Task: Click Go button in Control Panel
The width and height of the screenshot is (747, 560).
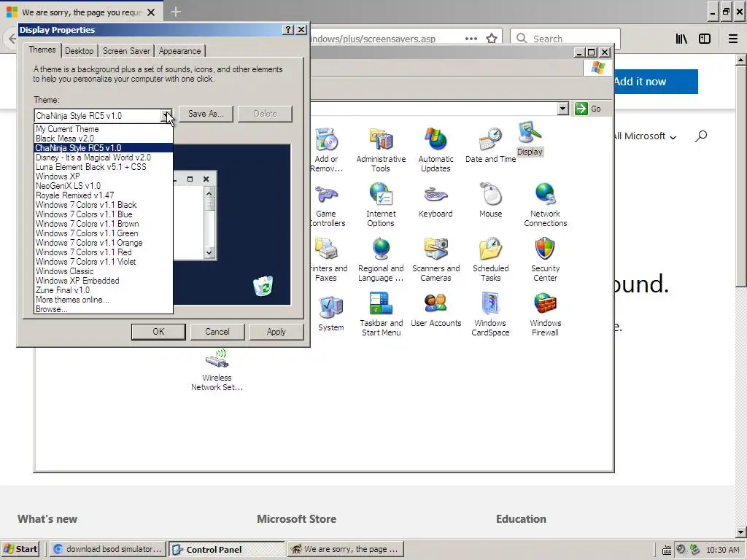Action: point(588,109)
